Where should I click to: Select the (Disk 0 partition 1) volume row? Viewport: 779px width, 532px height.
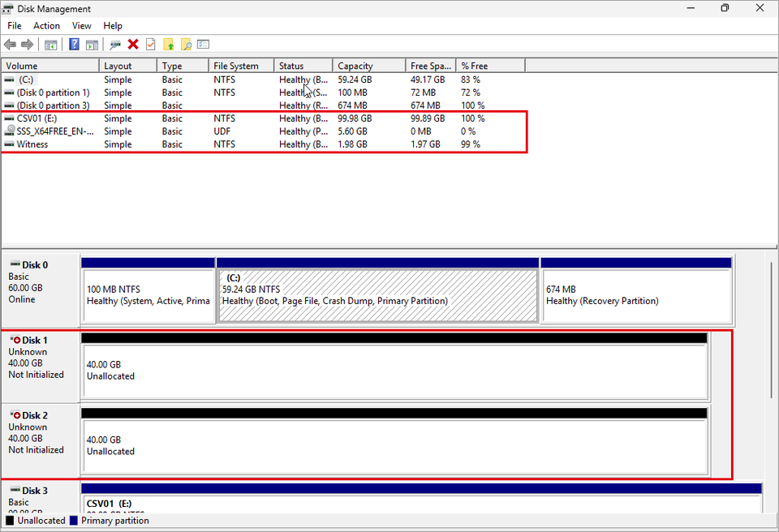click(x=263, y=92)
